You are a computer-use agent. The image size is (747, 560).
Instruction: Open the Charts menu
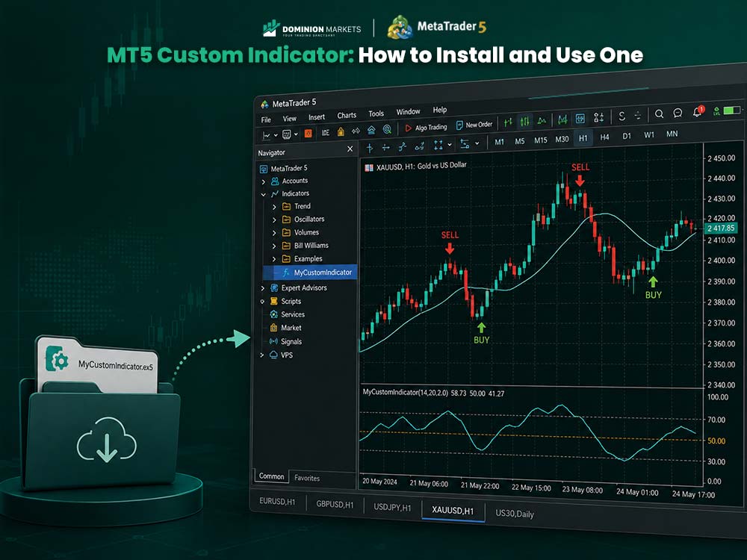347,115
